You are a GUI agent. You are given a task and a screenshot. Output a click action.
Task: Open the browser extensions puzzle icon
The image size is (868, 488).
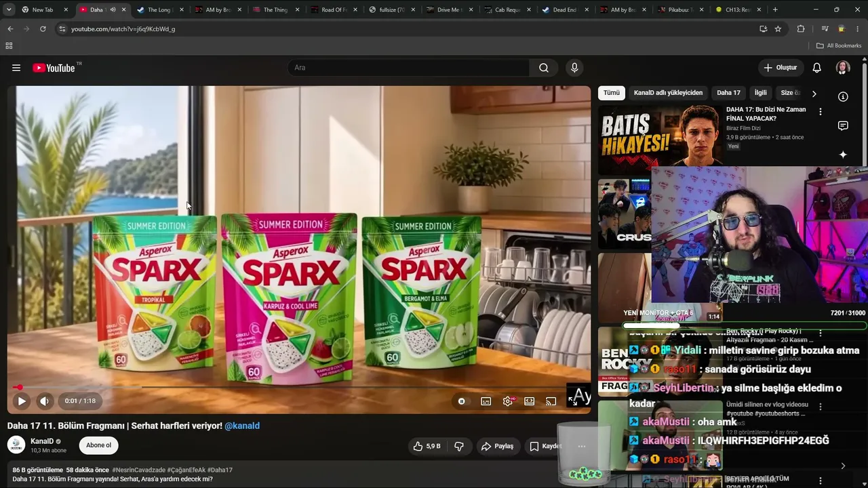(x=801, y=29)
